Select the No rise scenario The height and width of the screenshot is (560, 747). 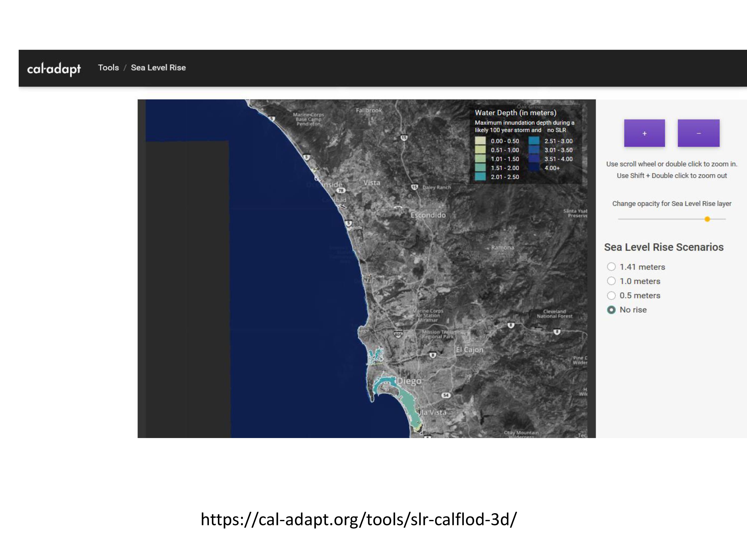(x=611, y=310)
